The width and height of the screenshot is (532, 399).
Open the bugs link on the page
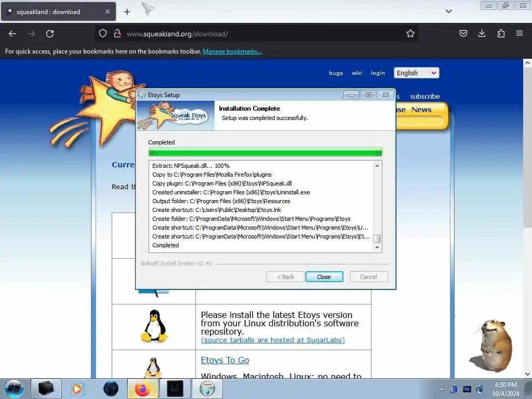pos(336,73)
